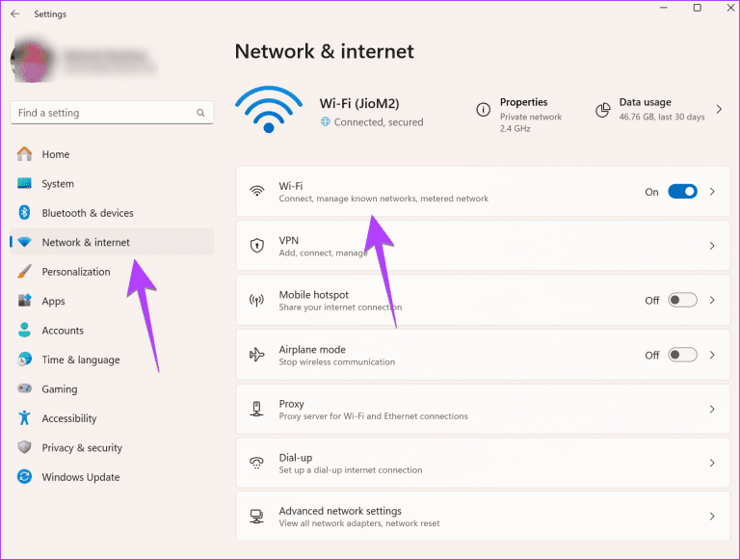This screenshot has width=740, height=560.
Task: Click the Windows Update icon in sidebar
Action: [25, 477]
